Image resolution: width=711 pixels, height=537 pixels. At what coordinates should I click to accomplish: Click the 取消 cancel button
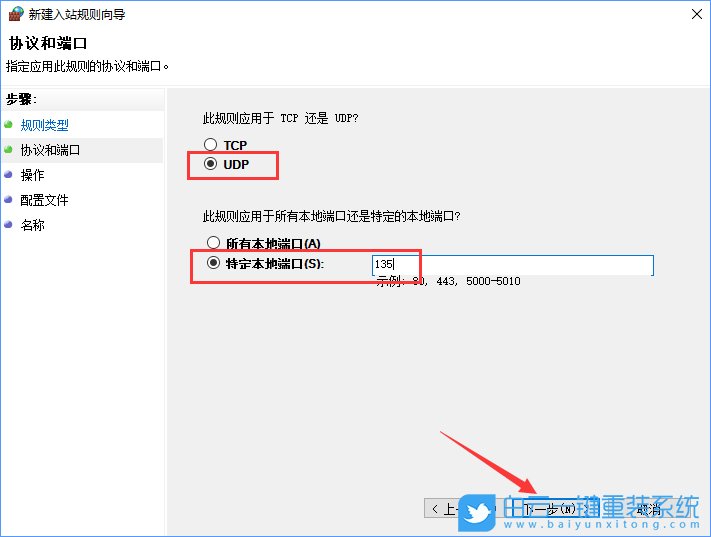pyautogui.click(x=649, y=509)
